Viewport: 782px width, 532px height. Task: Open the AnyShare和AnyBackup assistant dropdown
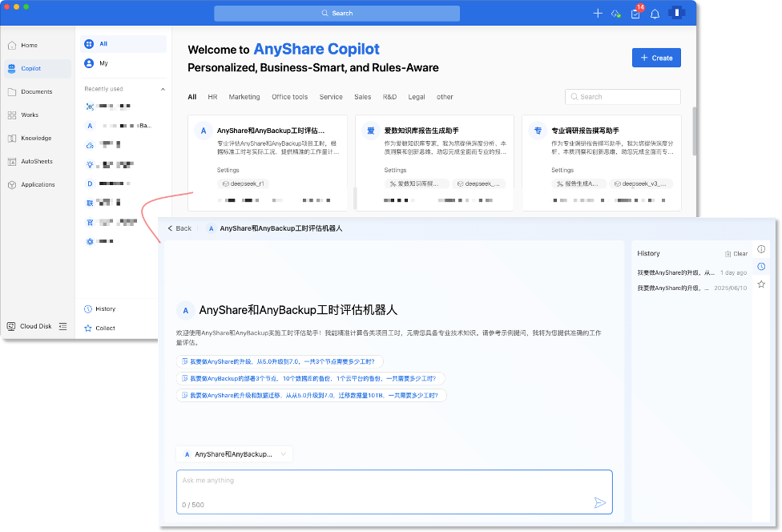coord(234,454)
